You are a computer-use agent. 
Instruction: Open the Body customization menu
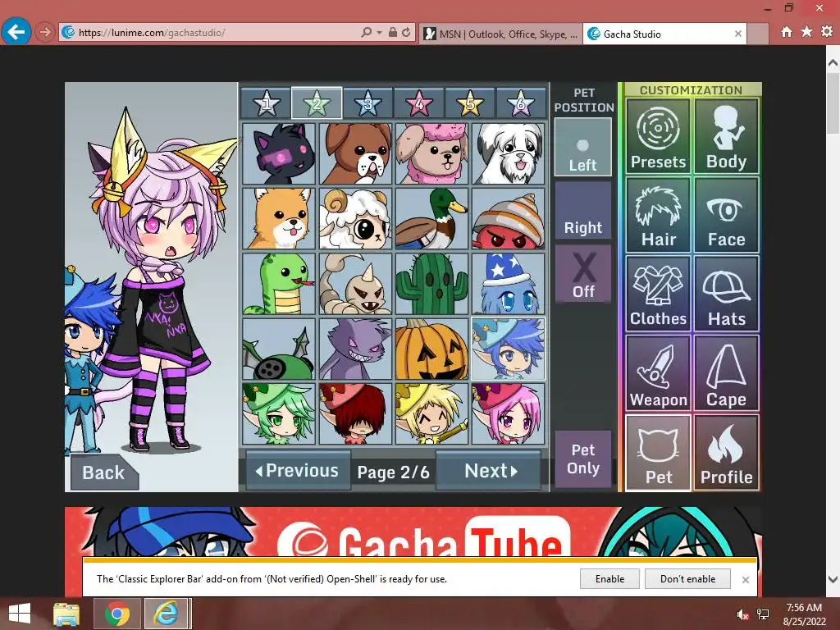(x=727, y=136)
